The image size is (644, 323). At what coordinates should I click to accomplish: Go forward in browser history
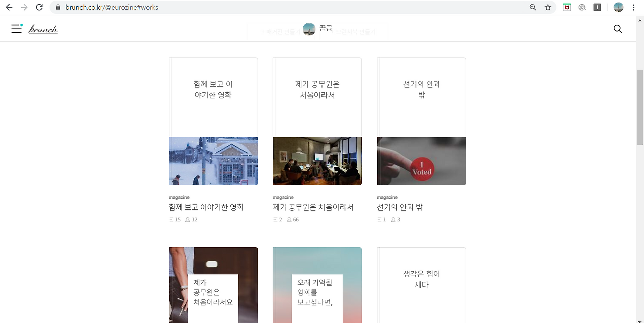point(24,7)
